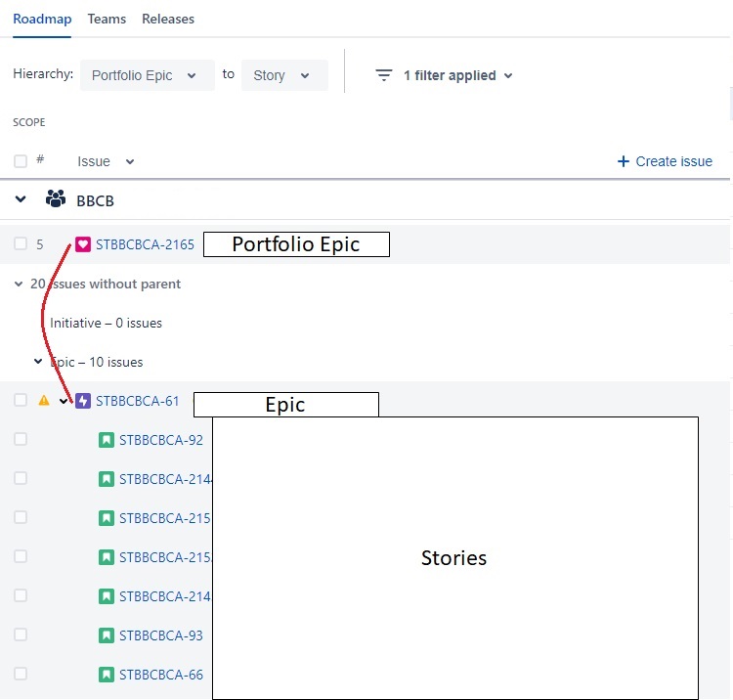Click the purple Epic lightning icon
Screen dimensions: 733x700
click(83, 401)
